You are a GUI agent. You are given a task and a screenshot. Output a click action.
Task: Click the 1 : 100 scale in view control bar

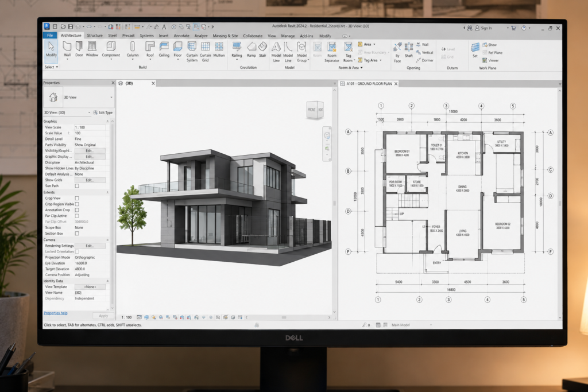(x=126, y=317)
